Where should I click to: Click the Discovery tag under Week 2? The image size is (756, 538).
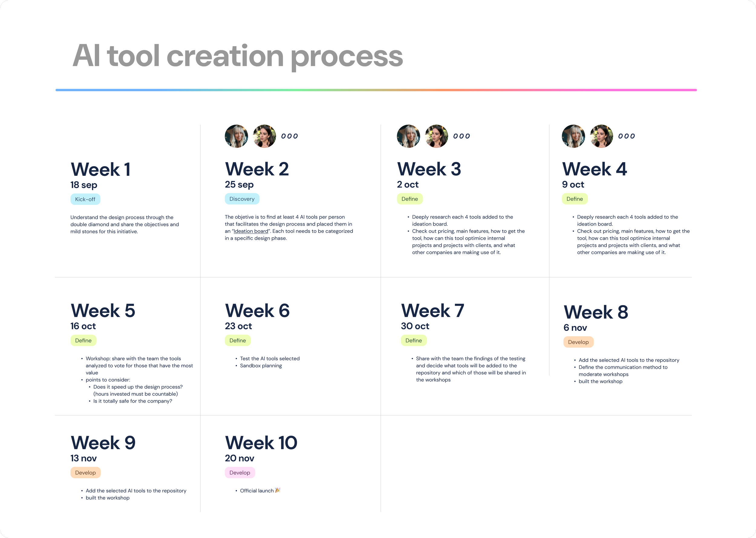point(242,199)
